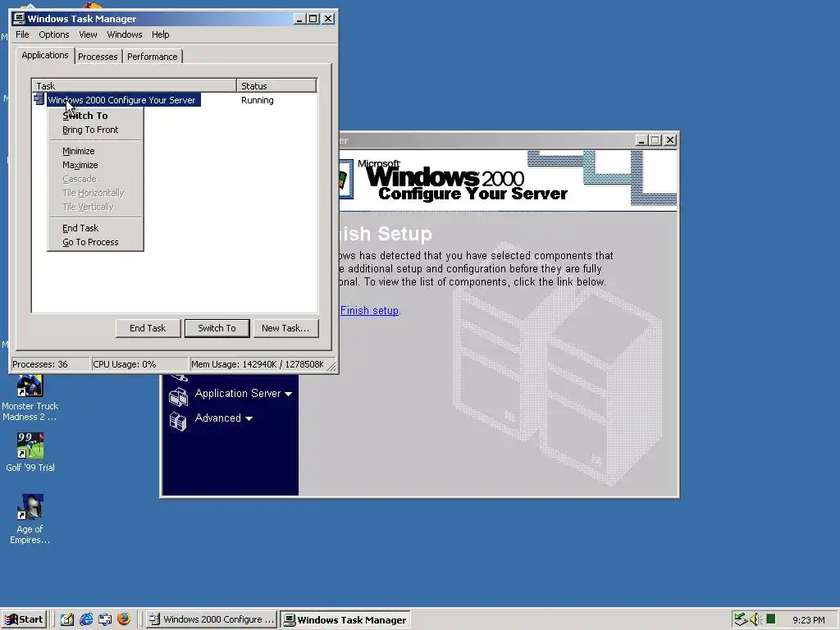Launch Firefox from the quick launch bar
840x630 pixels.
(x=124, y=619)
